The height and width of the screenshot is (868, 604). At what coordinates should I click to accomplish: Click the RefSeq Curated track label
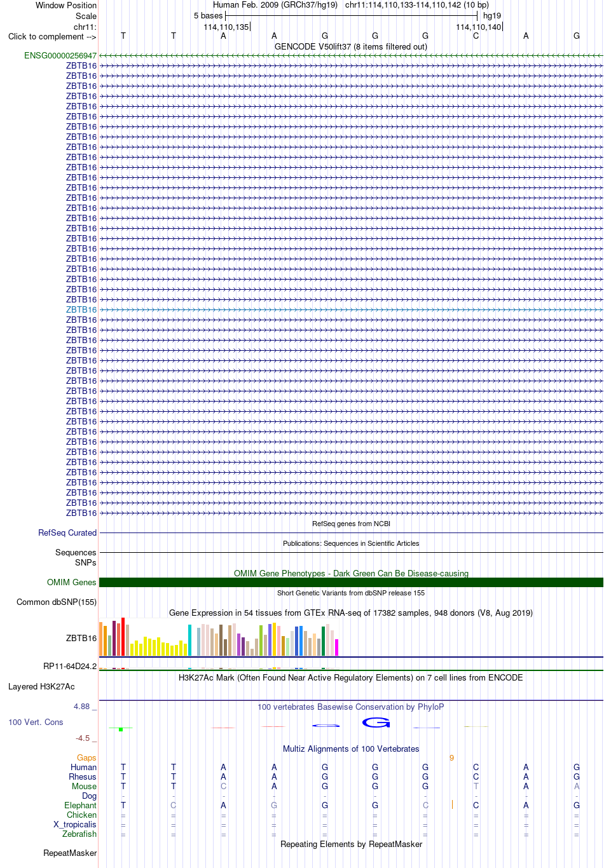tap(67, 533)
